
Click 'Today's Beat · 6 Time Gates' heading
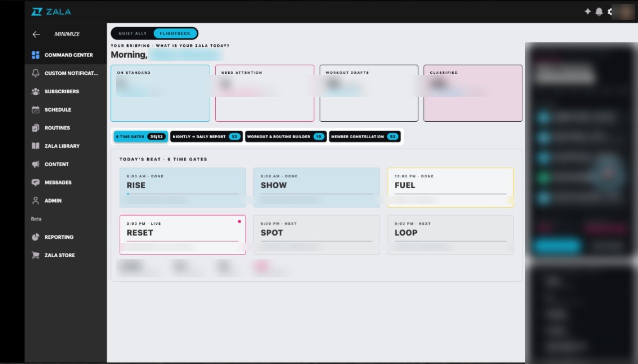(x=163, y=160)
